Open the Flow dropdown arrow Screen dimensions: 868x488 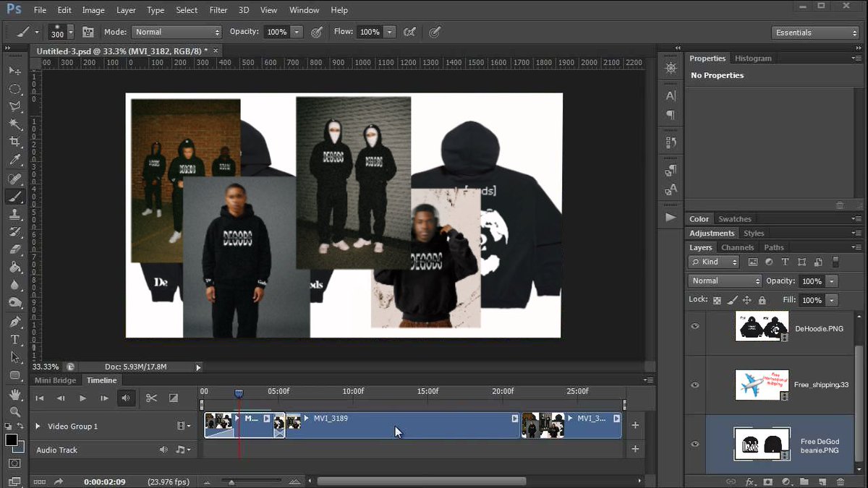click(389, 32)
